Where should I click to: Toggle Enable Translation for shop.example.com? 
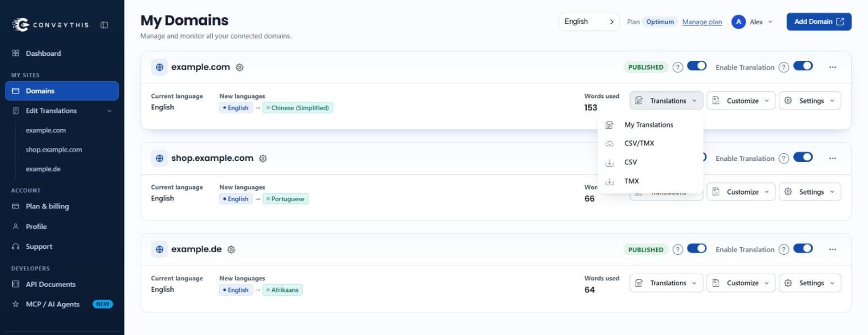(803, 157)
